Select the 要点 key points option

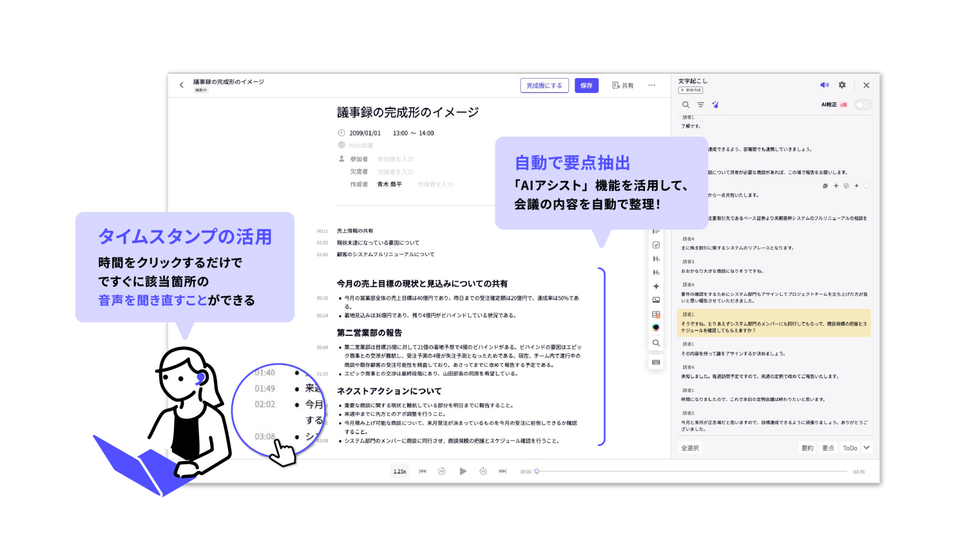tap(828, 448)
